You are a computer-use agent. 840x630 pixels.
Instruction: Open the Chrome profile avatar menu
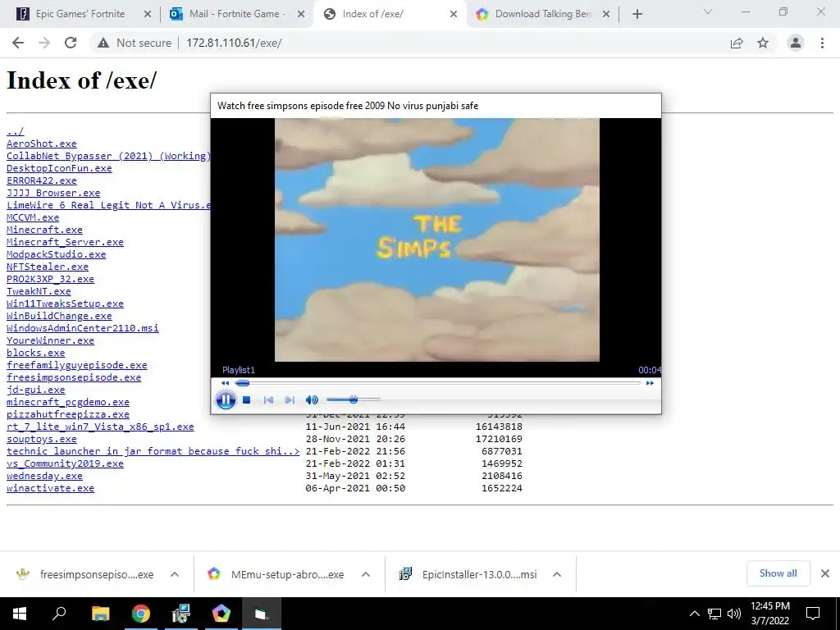[x=796, y=43]
